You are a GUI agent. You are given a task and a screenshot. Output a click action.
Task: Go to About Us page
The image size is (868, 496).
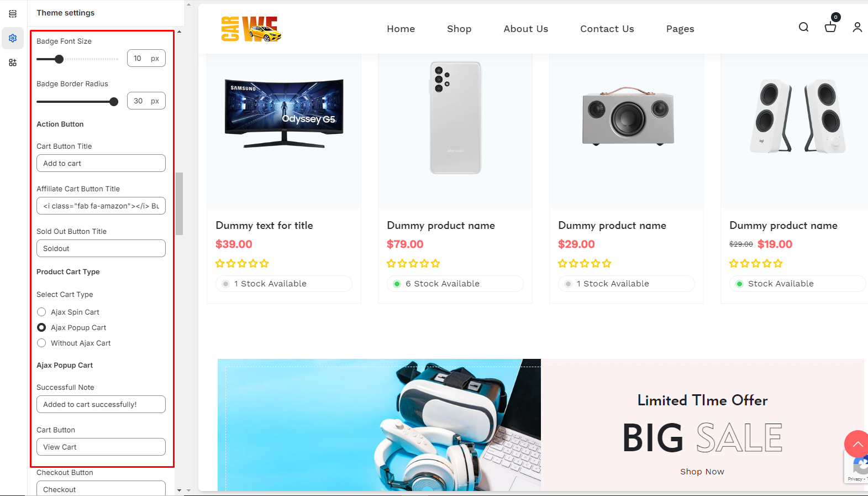click(525, 29)
